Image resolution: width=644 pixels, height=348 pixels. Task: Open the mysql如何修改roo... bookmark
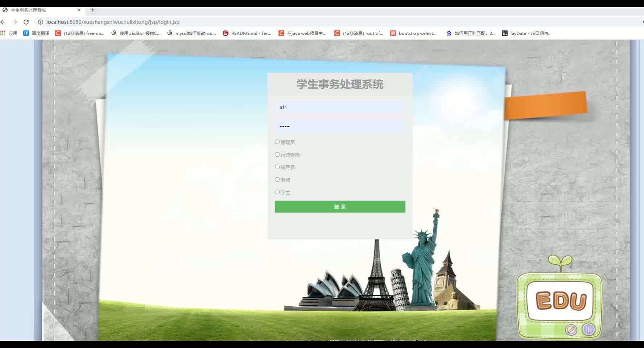tap(191, 33)
